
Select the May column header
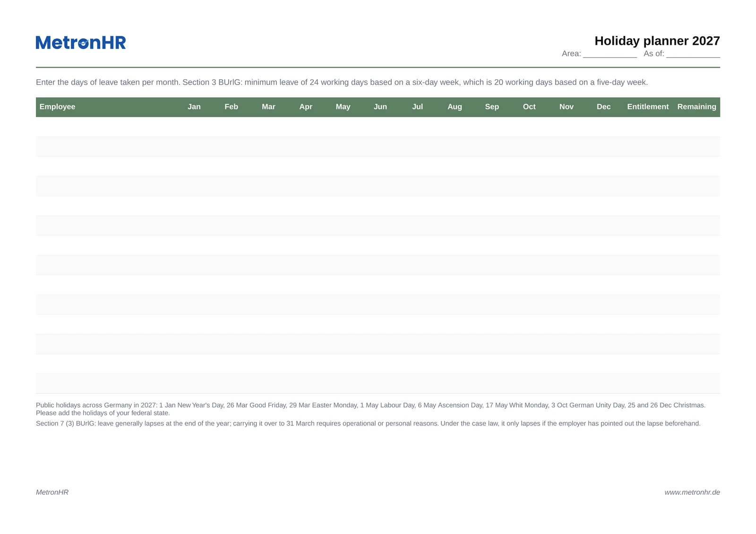tap(343, 107)
